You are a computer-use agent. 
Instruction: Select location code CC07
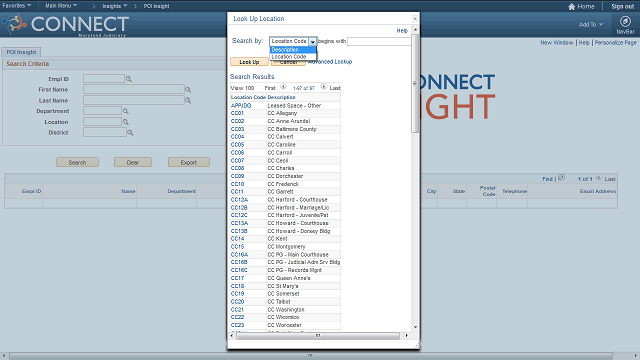point(237,160)
